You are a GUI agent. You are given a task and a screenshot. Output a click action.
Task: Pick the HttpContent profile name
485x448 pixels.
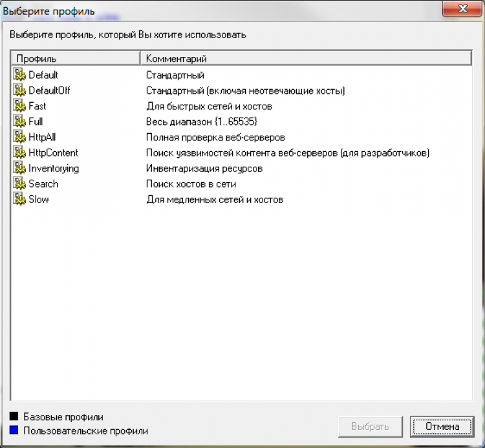pyautogui.click(x=53, y=153)
